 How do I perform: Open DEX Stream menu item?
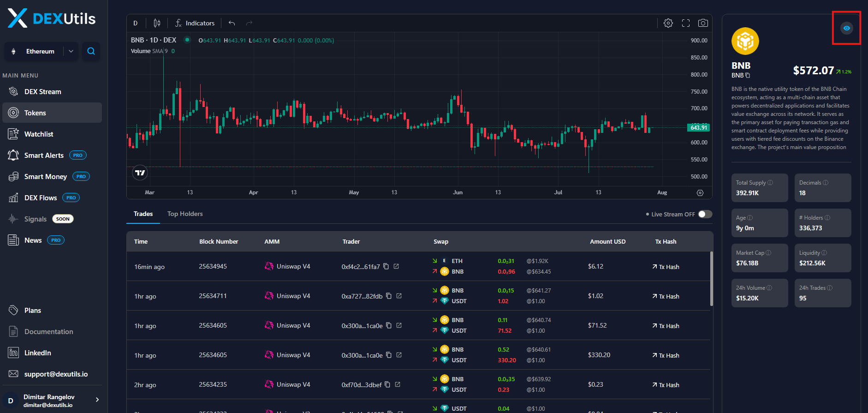(x=52, y=92)
